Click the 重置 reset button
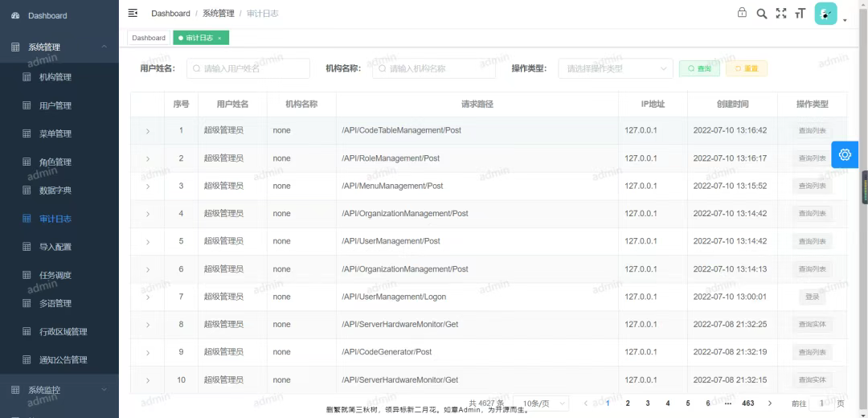868x418 pixels. click(746, 68)
